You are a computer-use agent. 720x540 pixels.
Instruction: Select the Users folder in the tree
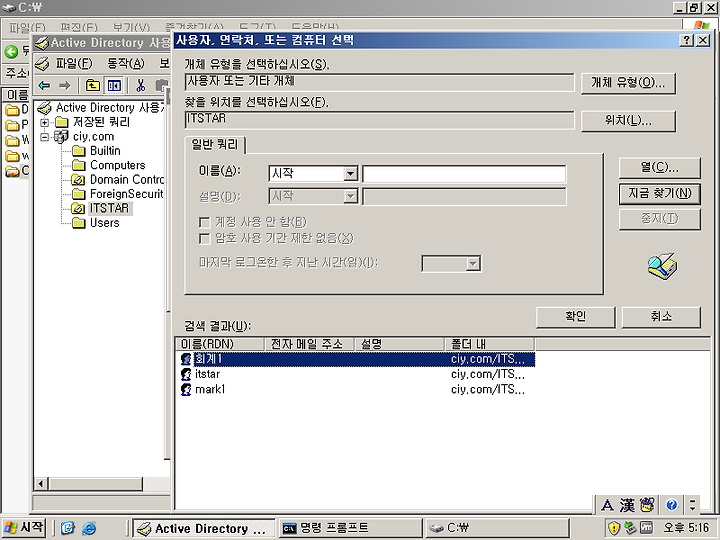[105, 223]
